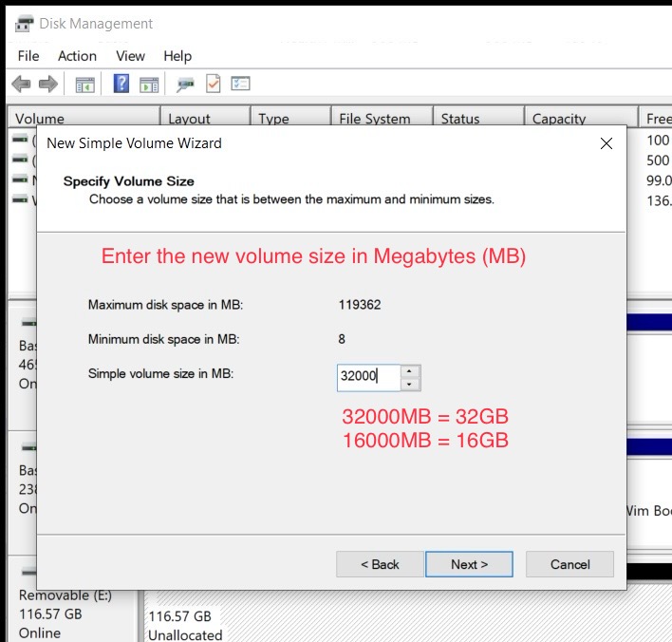Open Help via blue question mark icon
The image size is (672, 642).
[x=121, y=85]
